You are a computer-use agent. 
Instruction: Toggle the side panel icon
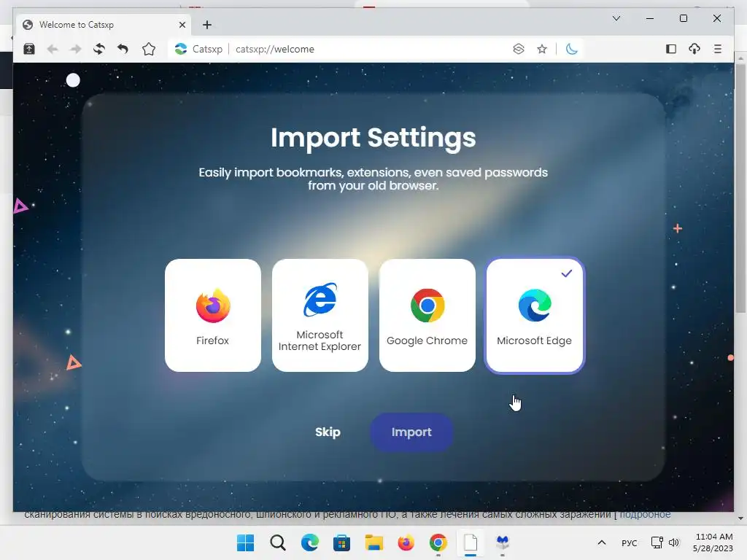(671, 49)
